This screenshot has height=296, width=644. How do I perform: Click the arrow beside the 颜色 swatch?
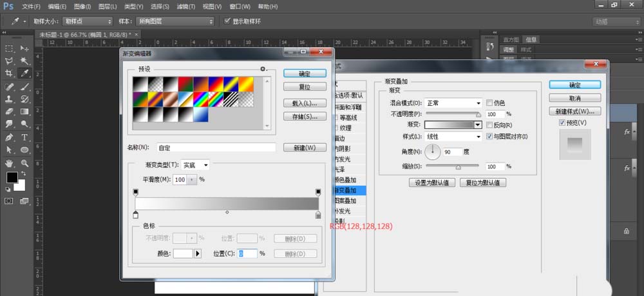click(198, 253)
